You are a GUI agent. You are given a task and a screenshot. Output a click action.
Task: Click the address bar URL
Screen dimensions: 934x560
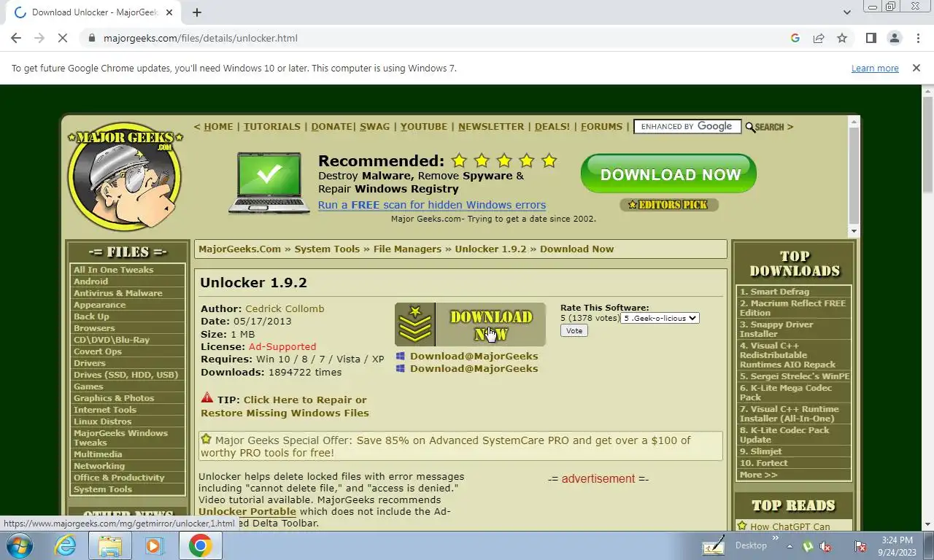(x=200, y=38)
